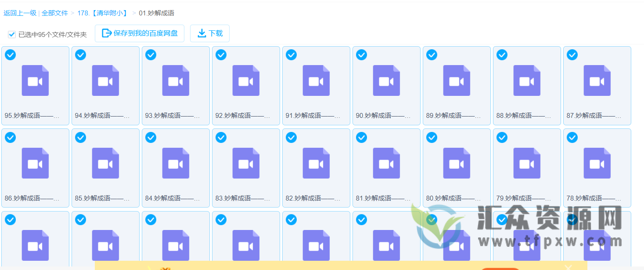
Task: Click the video icon of file 80.妙解成语
Action: [457, 163]
